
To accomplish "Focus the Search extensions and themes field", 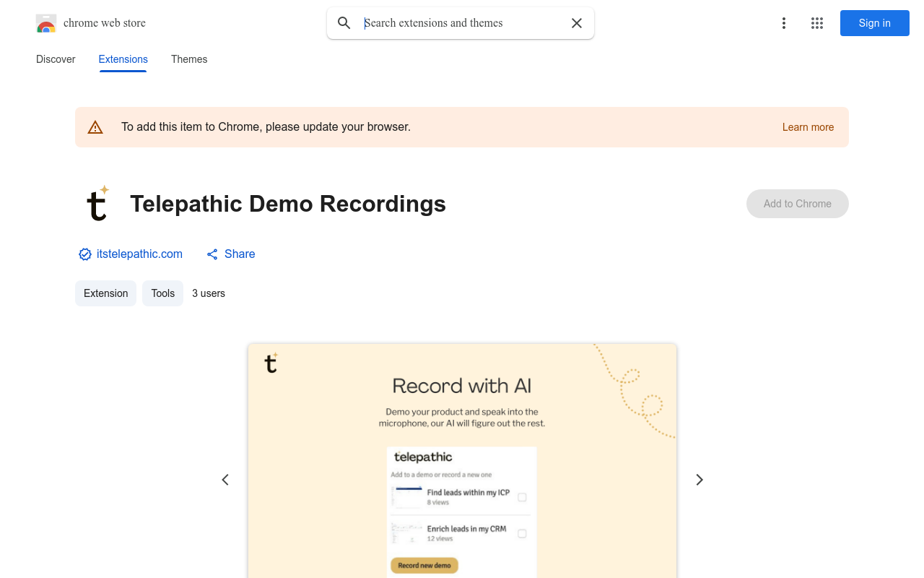I will click(x=462, y=23).
